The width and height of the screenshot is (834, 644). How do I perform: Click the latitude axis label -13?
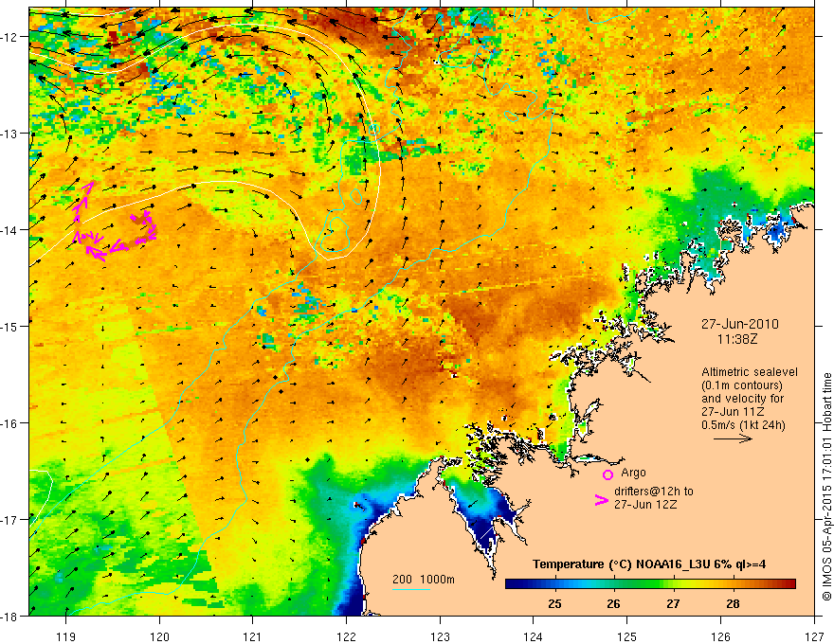pyautogui.click(x=10, y=134)
